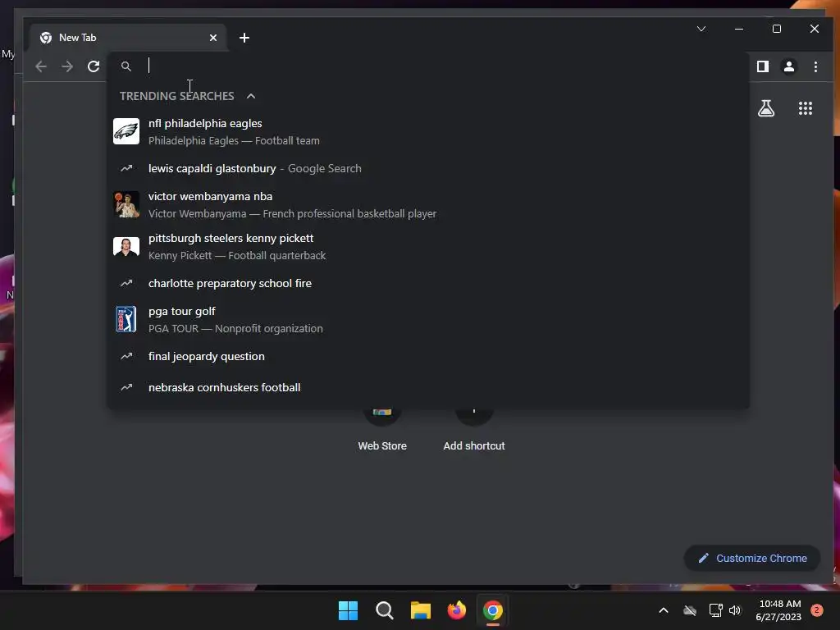This screenshot has height=630, width=840.
Task: Click the 'Philadelphia Eagles — Football team' description
Action: point(234,141)
